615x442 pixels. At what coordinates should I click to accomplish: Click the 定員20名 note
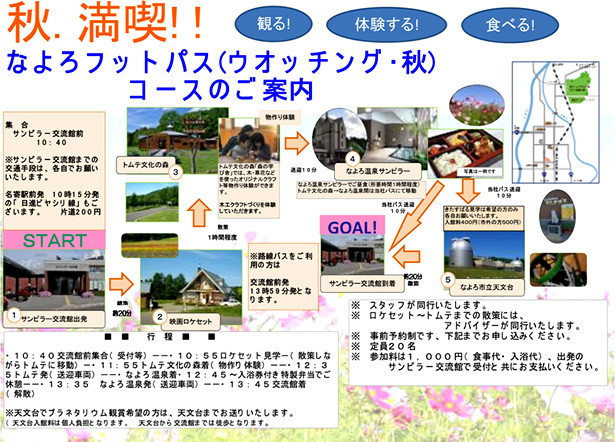click(x=383, y=346)
